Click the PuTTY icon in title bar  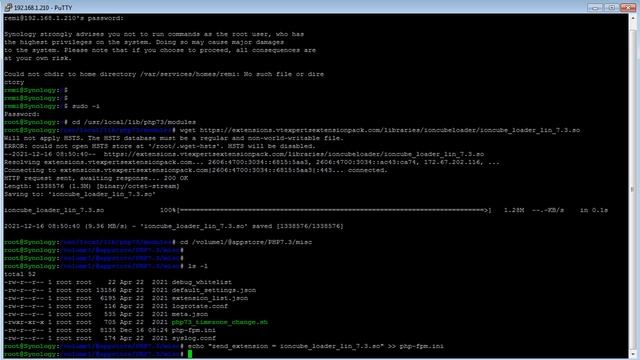click(x=8, y=7)
